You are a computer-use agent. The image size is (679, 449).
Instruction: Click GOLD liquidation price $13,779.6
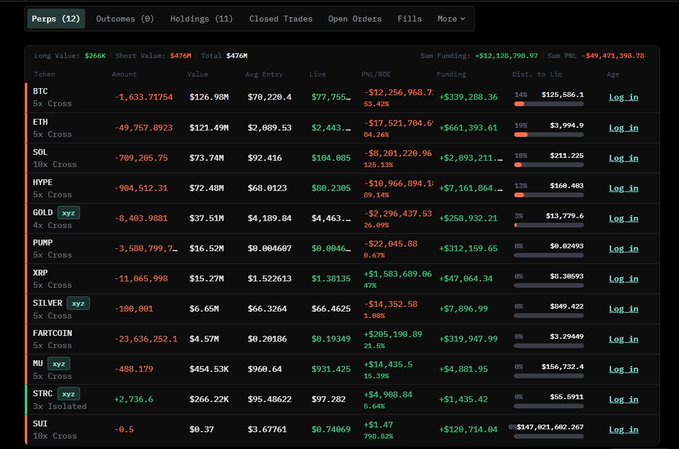tap(564, 216)
